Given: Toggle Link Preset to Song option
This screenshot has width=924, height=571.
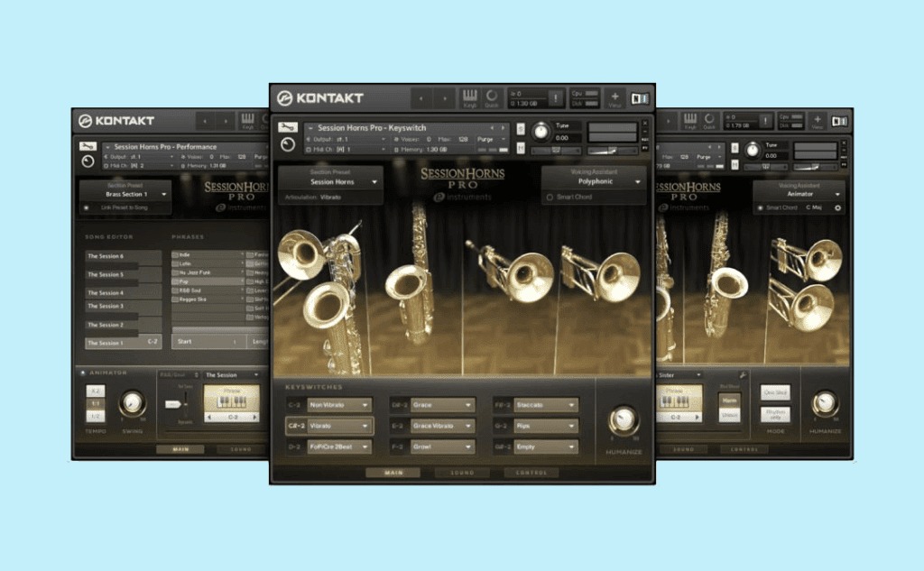Looking at the screenshot, I should point(87,208).
